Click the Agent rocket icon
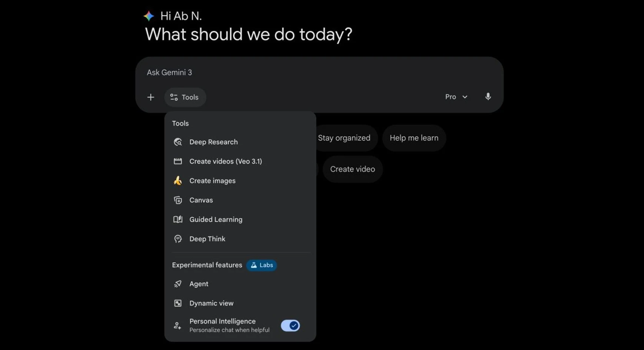 (178, 284)
